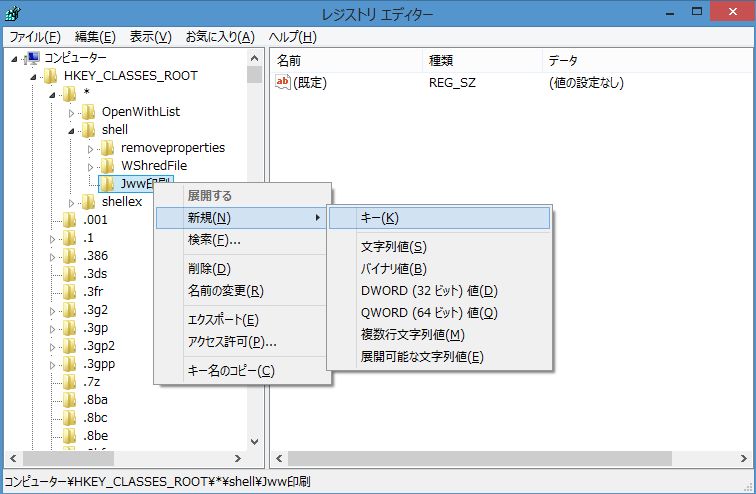Screen dimensions: 756x494
Task: Click the WShredFile folder icon
Action: pyautogui.click(x=108, y=166)
